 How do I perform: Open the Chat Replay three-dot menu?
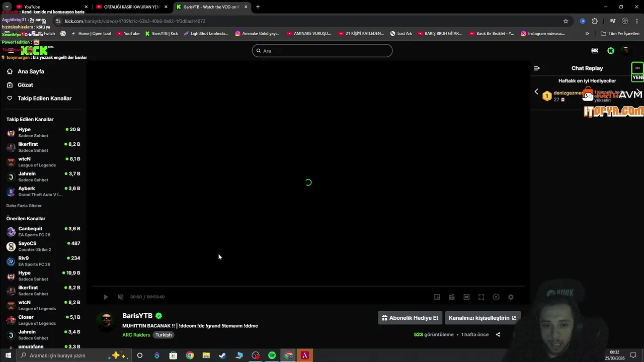637,68
